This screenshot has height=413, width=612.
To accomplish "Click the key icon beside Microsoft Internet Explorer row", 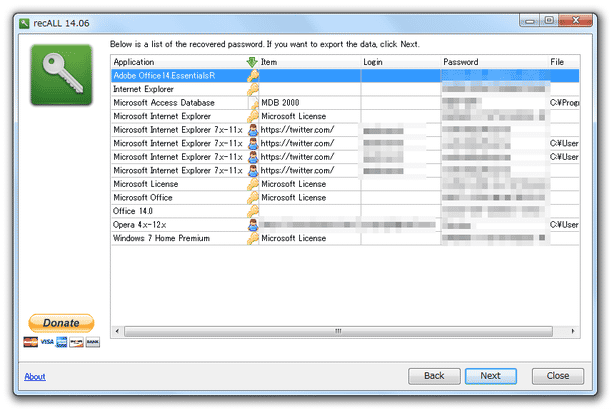I will click(x=253, y=116).
